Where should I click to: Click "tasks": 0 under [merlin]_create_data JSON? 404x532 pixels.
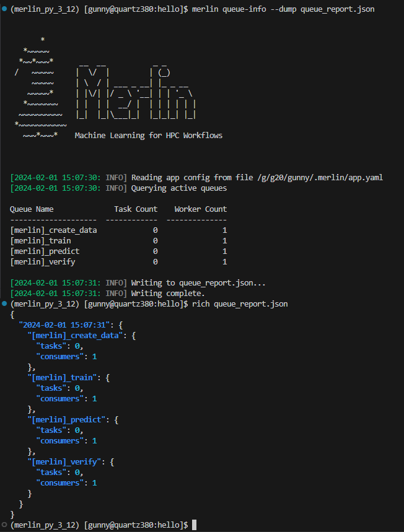[59, 346]
